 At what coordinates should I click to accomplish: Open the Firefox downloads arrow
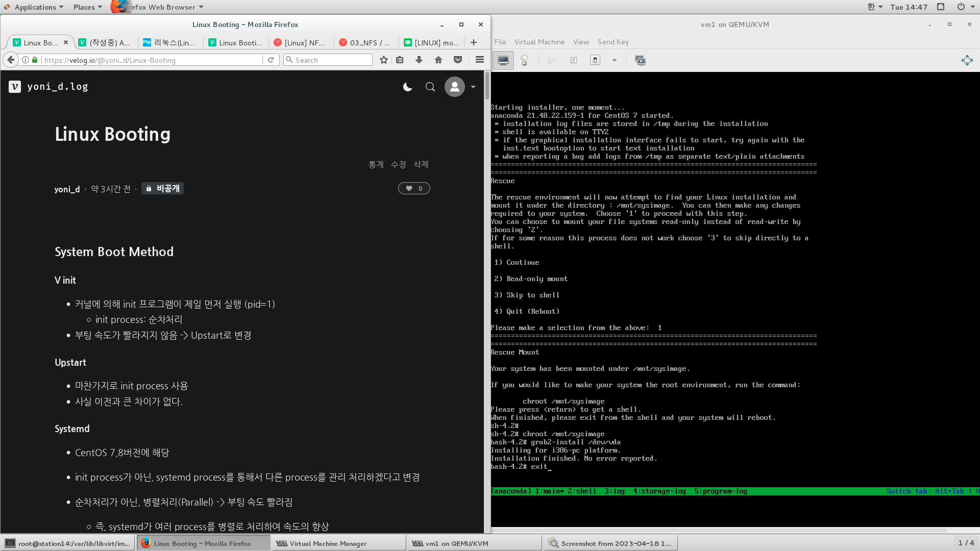[x=419, y=60]
